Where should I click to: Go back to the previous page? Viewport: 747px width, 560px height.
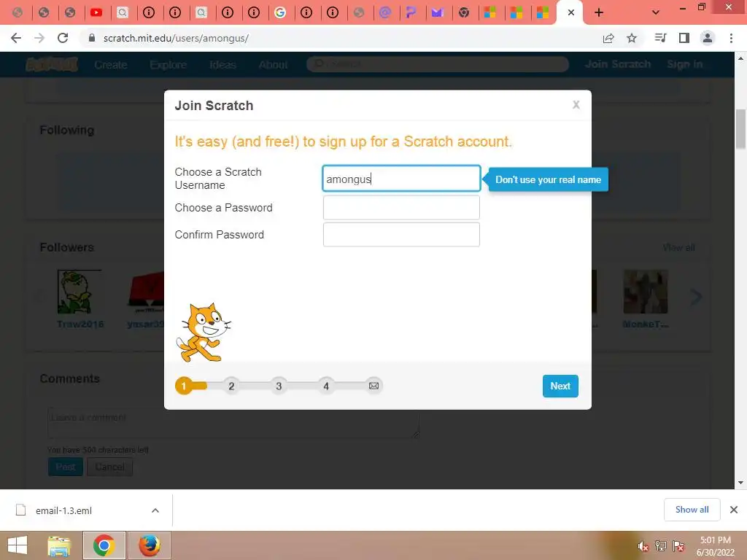tap(16, 38)
